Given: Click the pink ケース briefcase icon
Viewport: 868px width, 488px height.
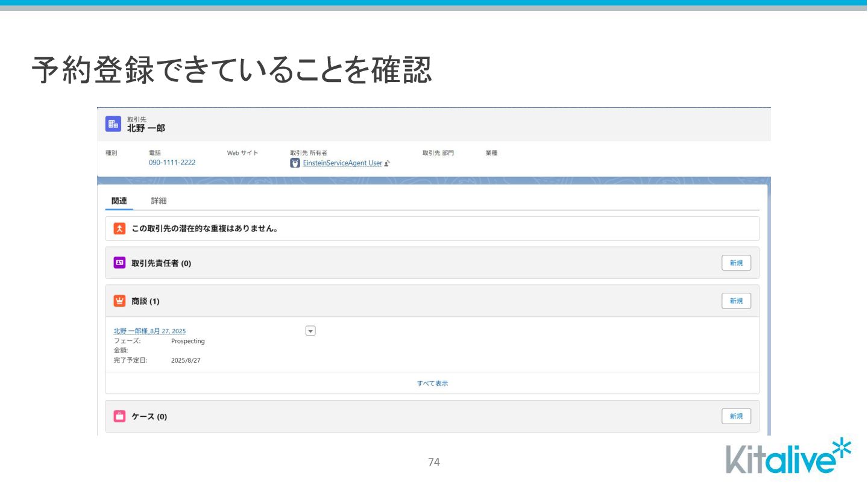Looking at the screenshot, I should coord(119,416).
